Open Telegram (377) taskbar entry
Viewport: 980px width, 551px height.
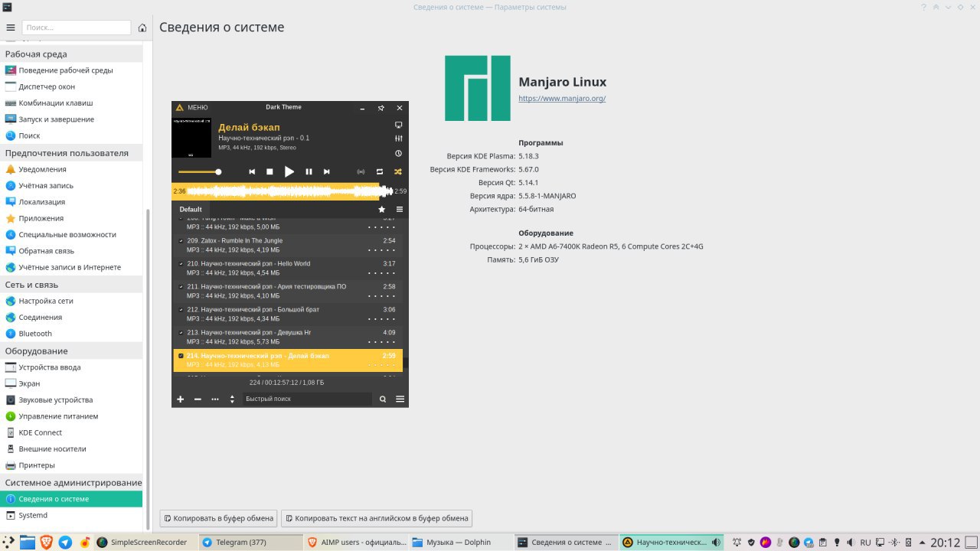(x=250, y=543)
